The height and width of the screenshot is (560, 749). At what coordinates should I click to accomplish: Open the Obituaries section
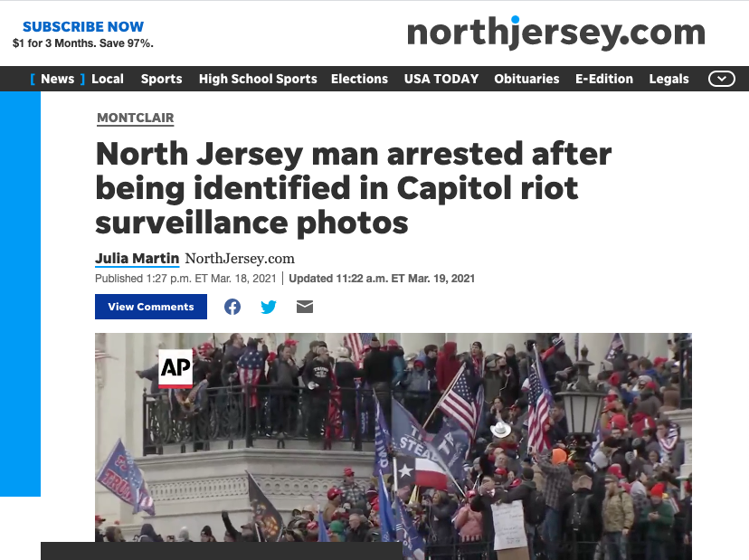(x=526, y=79)
